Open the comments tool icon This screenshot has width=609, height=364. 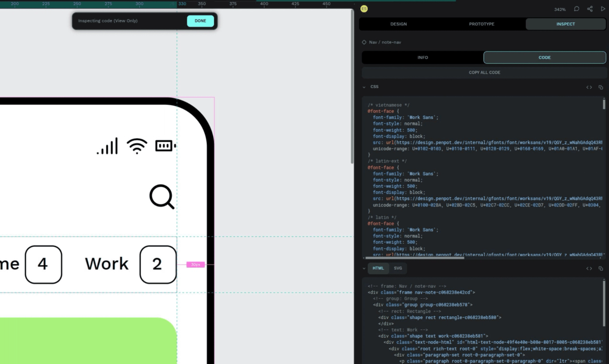[577, 9]
